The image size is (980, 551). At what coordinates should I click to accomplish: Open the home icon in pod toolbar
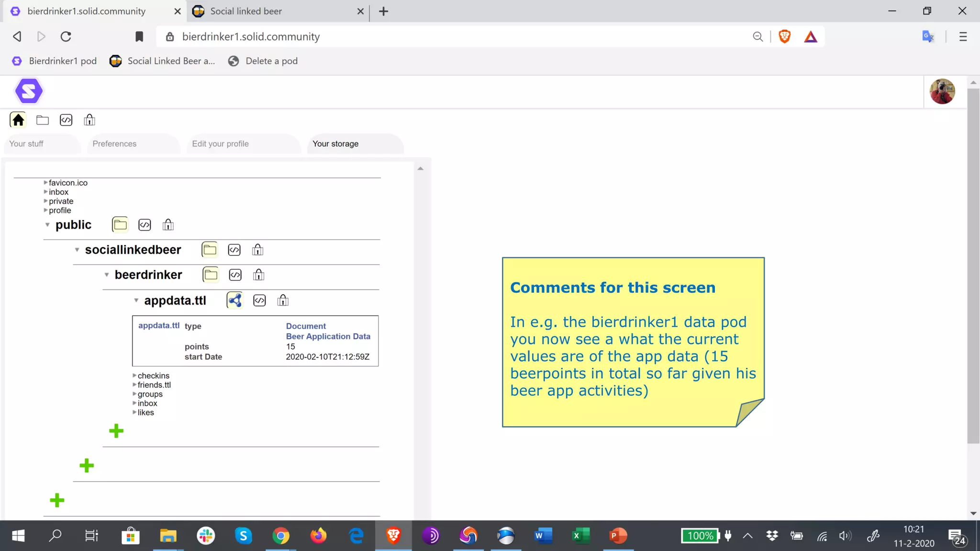pos(18,120)
